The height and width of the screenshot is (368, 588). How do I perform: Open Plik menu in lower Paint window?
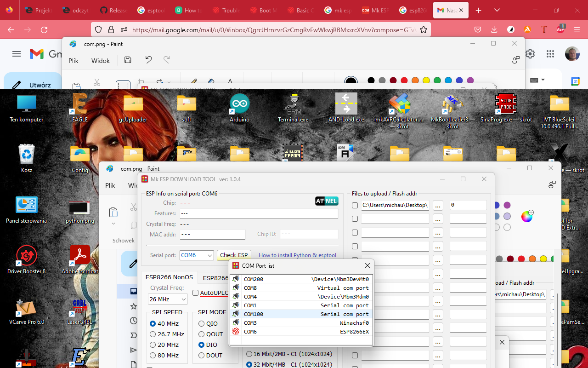point(110,185)
